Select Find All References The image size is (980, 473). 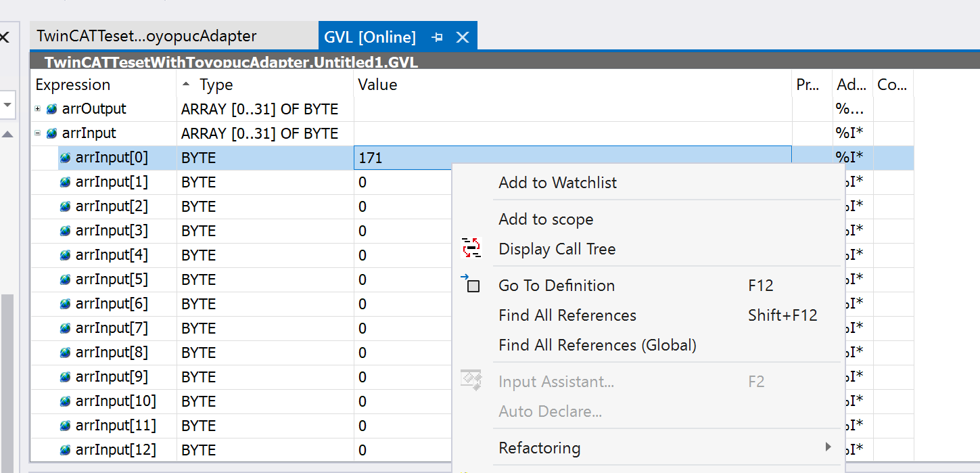[x=567, y=315]
